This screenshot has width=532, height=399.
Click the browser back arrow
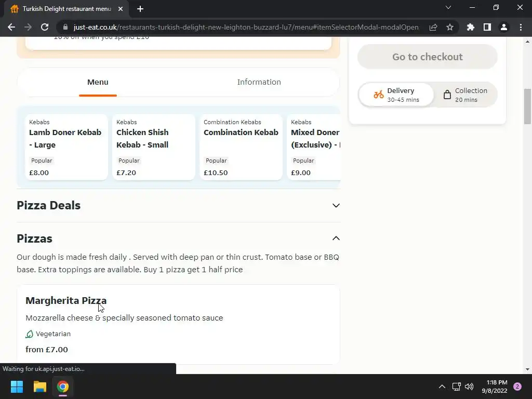click(x=11, y=27)
